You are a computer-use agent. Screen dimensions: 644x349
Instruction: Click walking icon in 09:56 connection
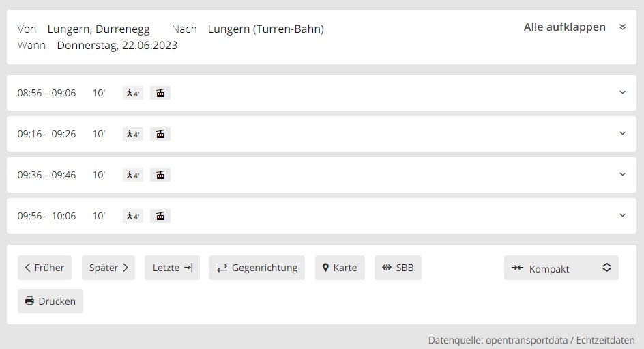coord(133,216)
